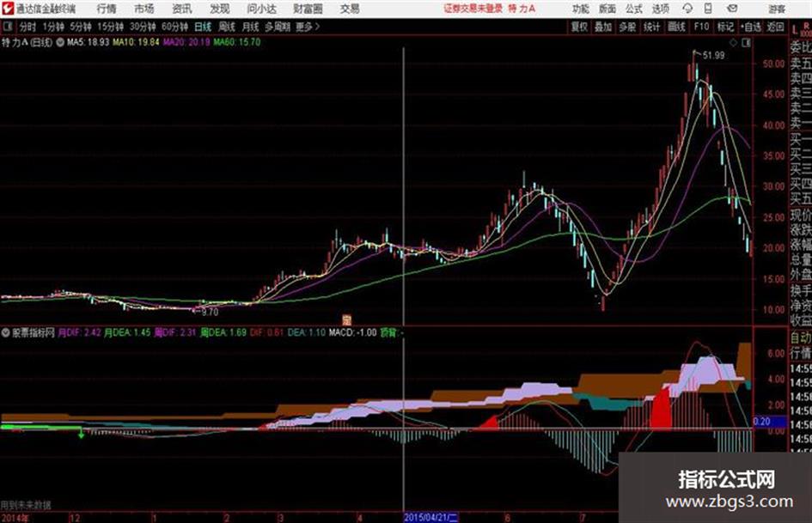Toggle the side panel icon next to the diamond

(x=746, y=43)
